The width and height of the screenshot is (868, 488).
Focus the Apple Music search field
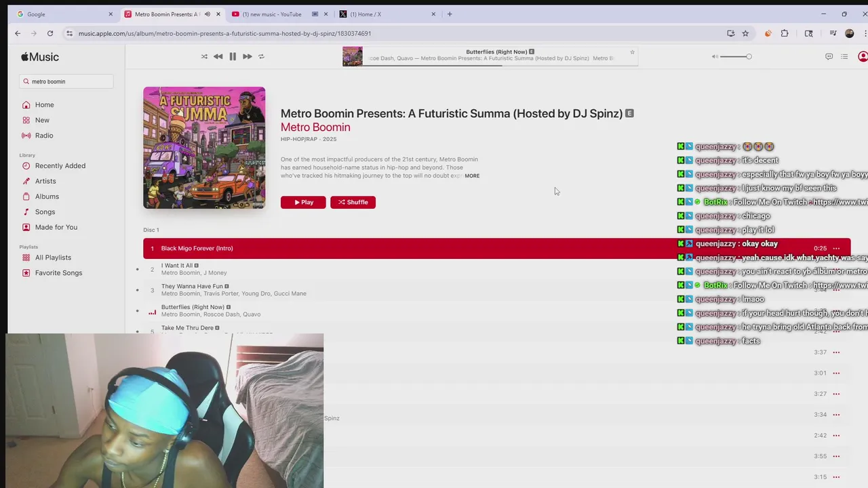coord(66,81)
